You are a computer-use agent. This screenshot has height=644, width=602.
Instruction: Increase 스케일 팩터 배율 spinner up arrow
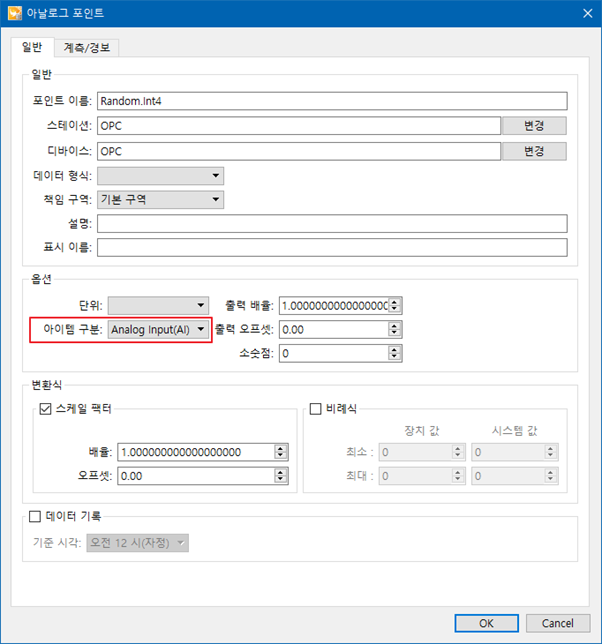[280, 448]
